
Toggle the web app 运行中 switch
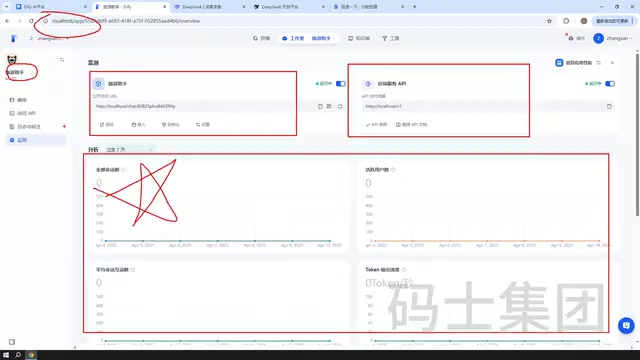pos(340,84)
